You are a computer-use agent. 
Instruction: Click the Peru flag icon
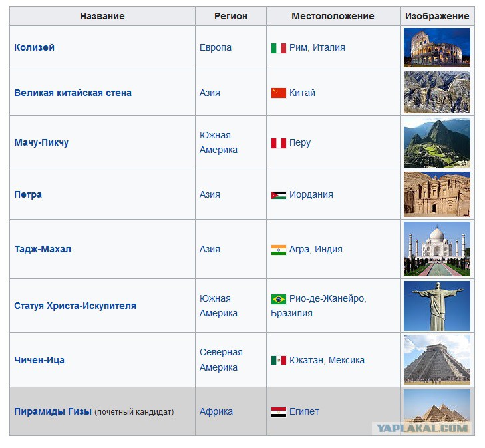pos(278,143)
